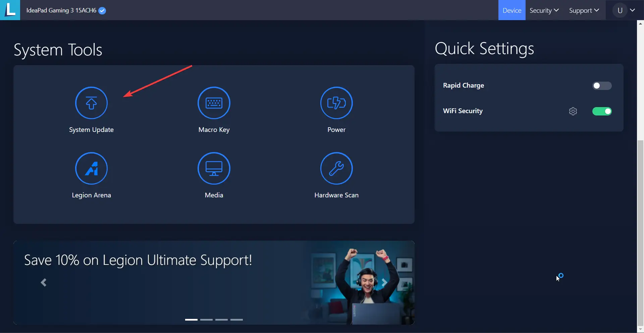This screenshot has height=333, width=644.
Task: Open the Media tool icon
Action: tap(214, 168)
